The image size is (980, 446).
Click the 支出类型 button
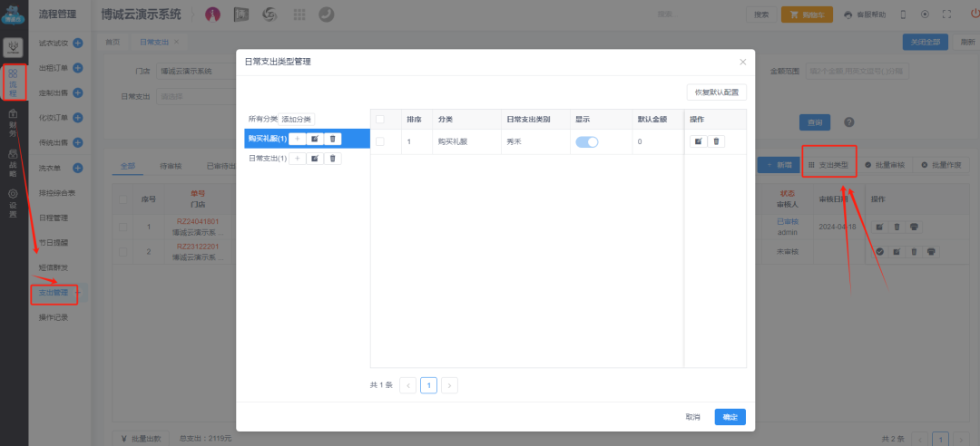pyautogui.click(x=828, y=165)
